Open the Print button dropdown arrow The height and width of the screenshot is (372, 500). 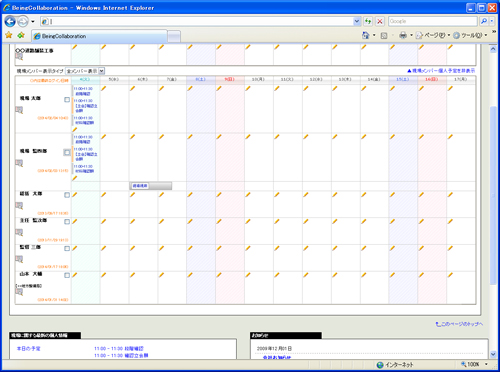pyautogui.click(x=411, y=35)
